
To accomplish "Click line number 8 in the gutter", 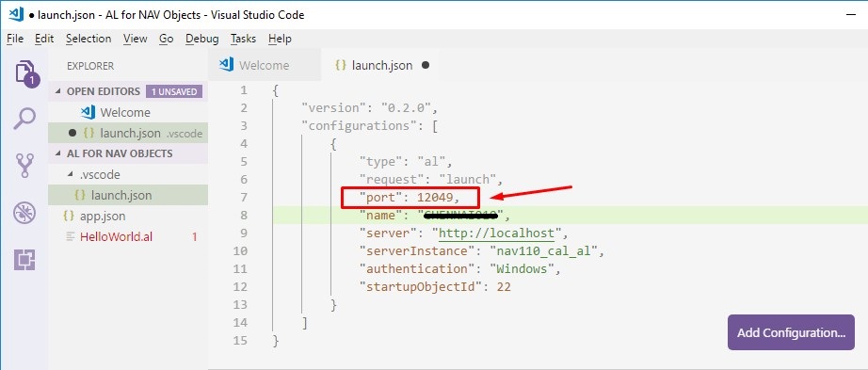I will [x=244, y=215].
